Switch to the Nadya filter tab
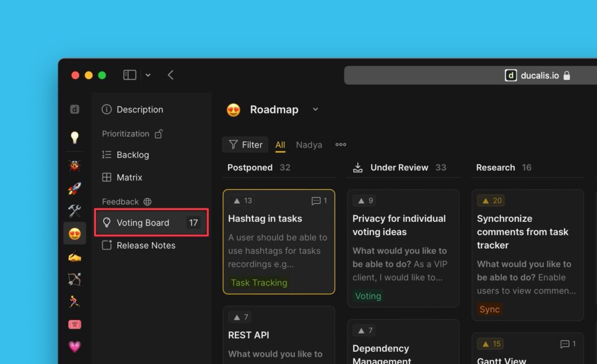 (309, 145)
